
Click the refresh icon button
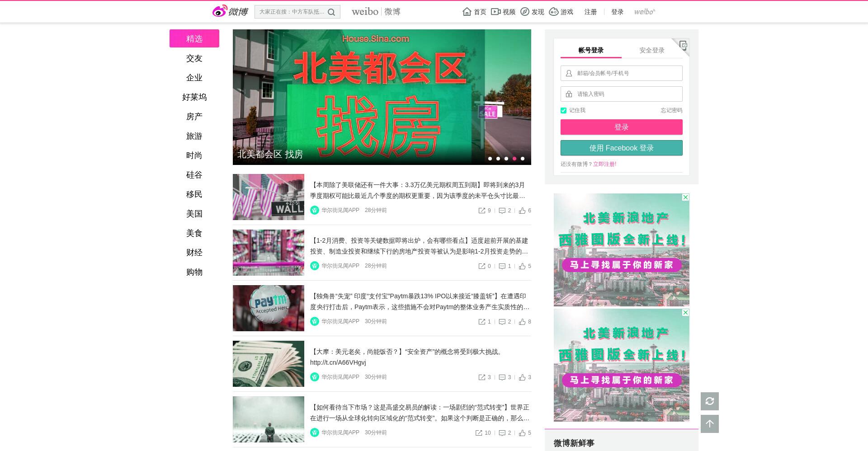tap(710, 401)
